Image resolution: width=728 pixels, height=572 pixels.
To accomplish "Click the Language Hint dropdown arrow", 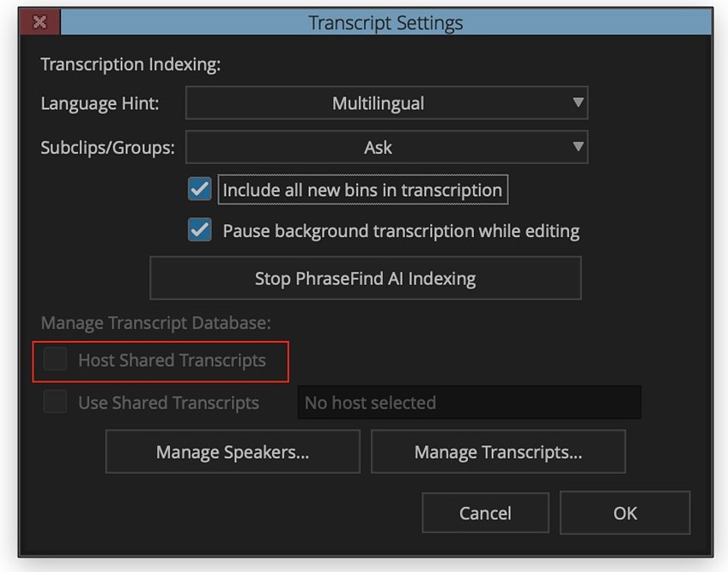I will (579, 103).
